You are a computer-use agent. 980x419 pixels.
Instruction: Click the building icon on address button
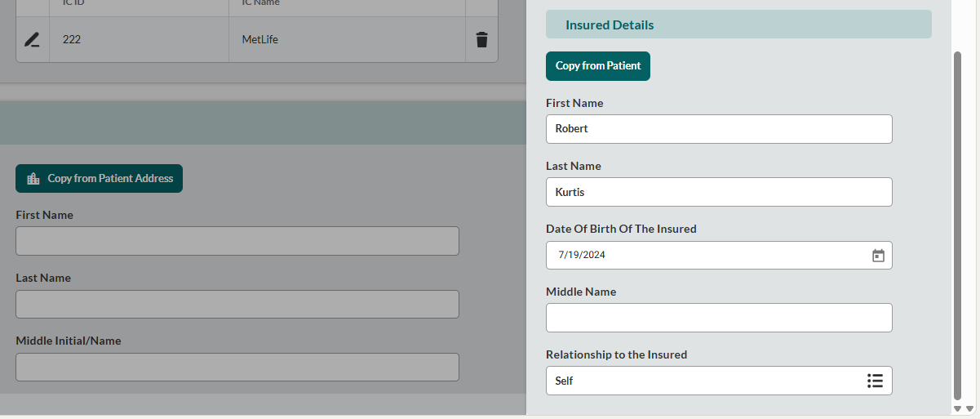coord(33,179)
